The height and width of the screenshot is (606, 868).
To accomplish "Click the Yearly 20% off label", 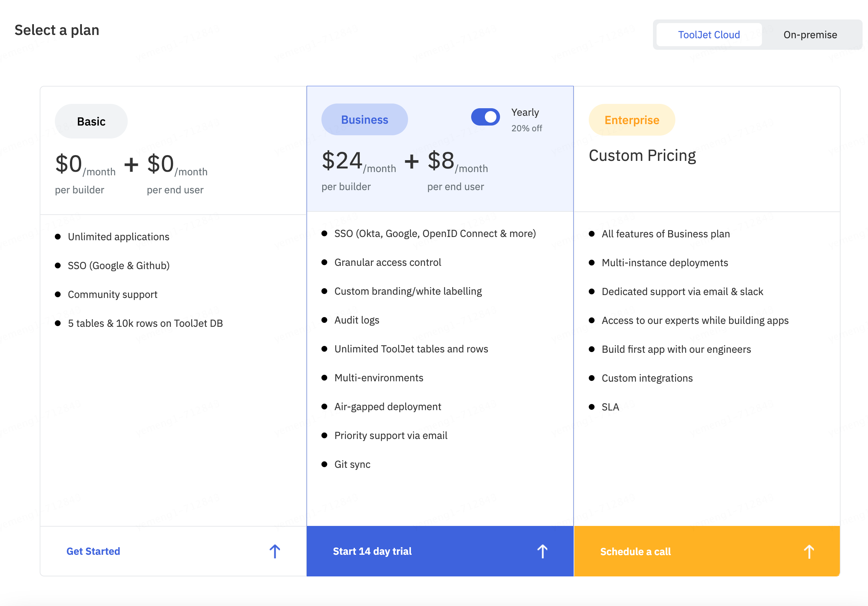I will (x=526, y=120).
